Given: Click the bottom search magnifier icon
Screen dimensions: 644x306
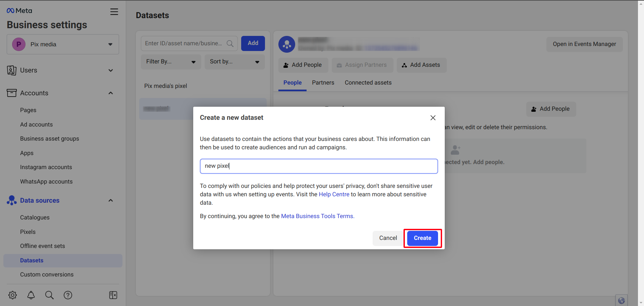Looking at the screenshot, I should [49, 295].
